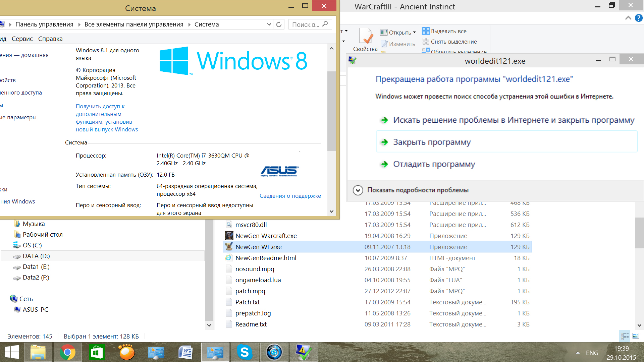644x362 pixels.
Task: Collapse the Explorer ribbon chevron
Action: [x=628, y=18]
